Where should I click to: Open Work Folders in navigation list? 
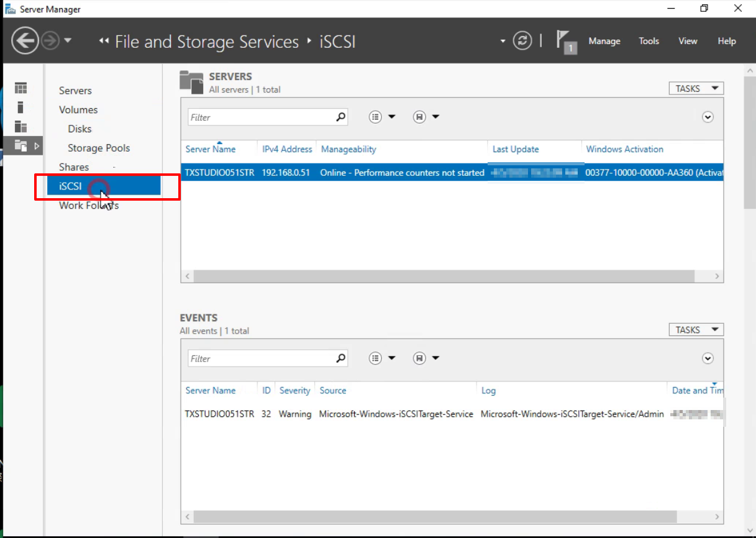tap(89, 205)
